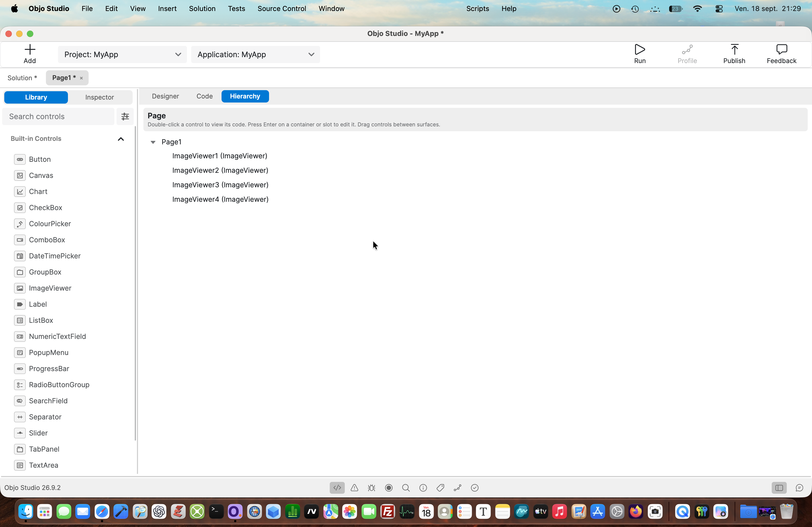Open the Project: MyApp dropdown
The image size is (812, 527).
tap(122, 54)
